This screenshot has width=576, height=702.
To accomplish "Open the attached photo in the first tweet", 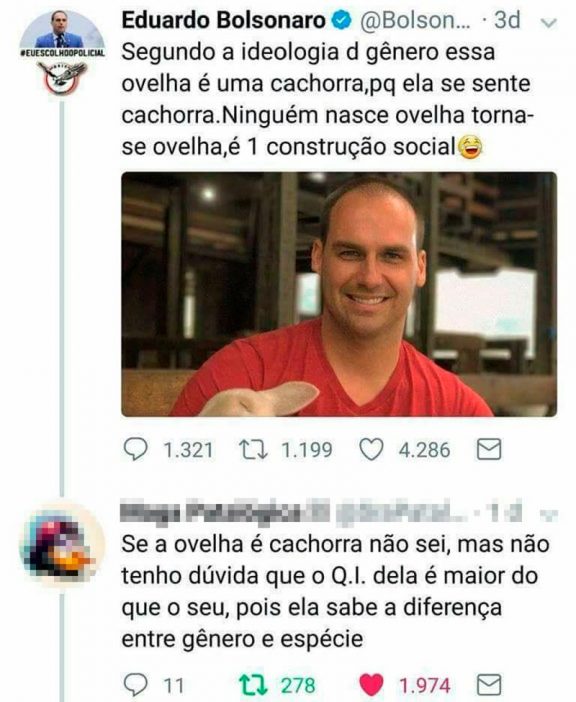I will [x=339, y=294].
